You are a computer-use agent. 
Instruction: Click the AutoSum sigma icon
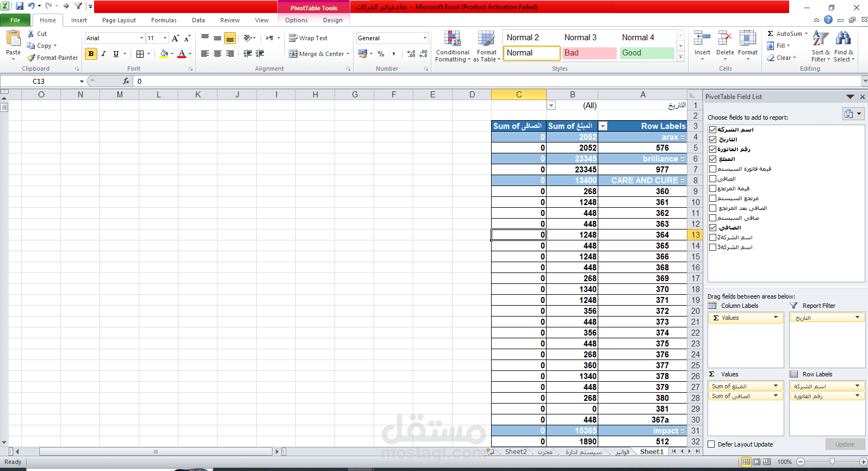click(x=771, y=34)
